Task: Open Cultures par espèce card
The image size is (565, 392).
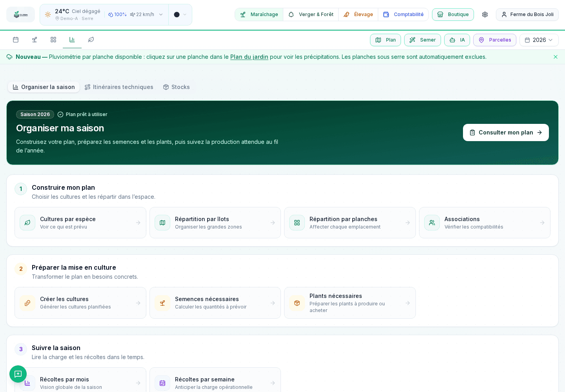Action: coord(80,223)
